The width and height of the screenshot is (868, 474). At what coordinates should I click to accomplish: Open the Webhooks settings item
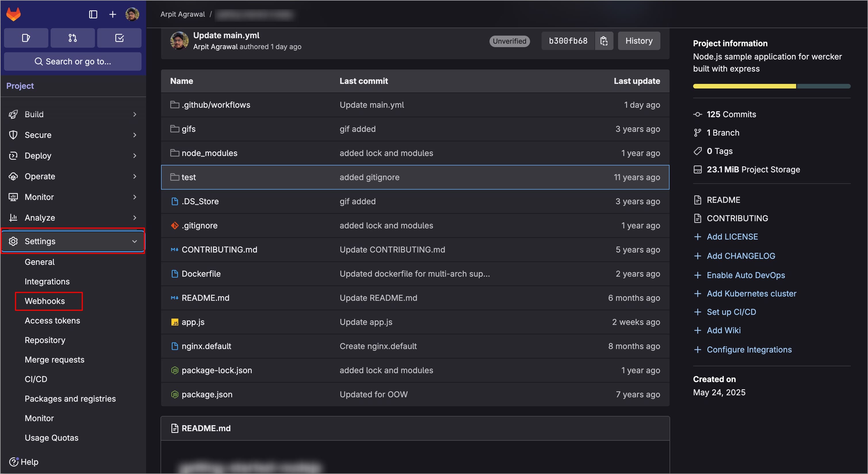click(x=45, y=301)
